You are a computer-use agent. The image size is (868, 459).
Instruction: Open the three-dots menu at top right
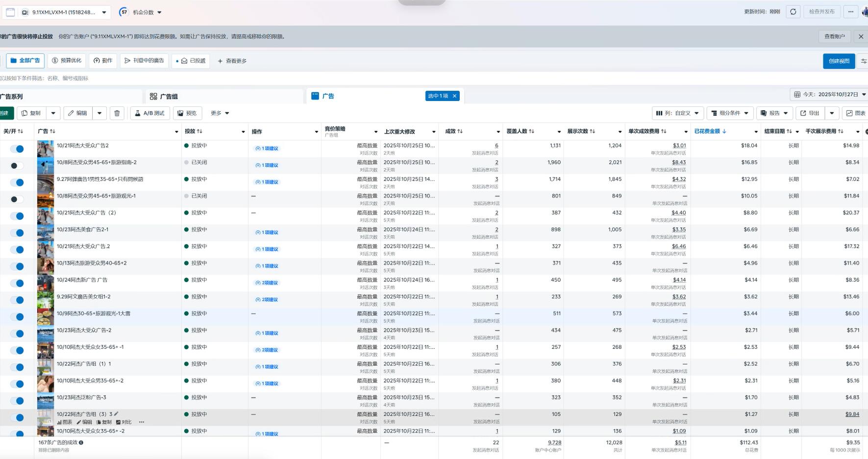pyautogui.click(x=851, y=12)
